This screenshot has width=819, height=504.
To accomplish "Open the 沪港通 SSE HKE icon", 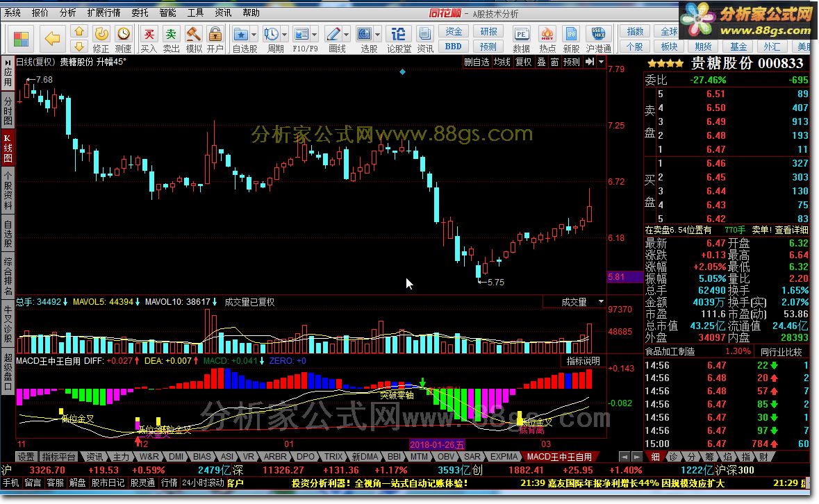I will [x=599, y=35].
